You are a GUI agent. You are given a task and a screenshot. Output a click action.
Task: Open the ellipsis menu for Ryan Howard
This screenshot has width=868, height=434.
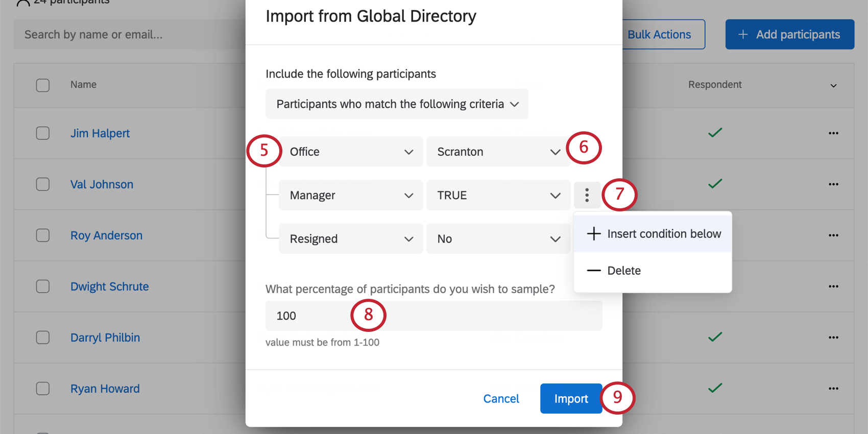[833, 389]
